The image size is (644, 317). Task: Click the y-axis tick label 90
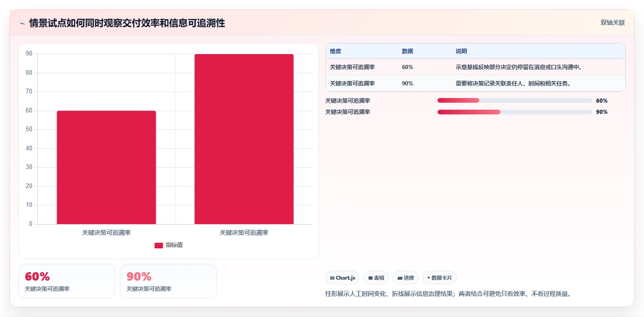29,54
